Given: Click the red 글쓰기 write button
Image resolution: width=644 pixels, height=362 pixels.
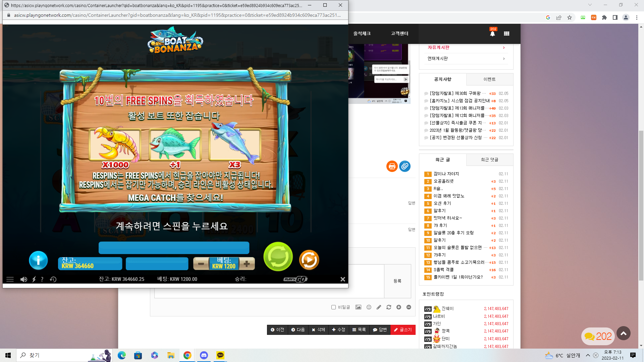Looking at the screenshot, I should (403, 330).
